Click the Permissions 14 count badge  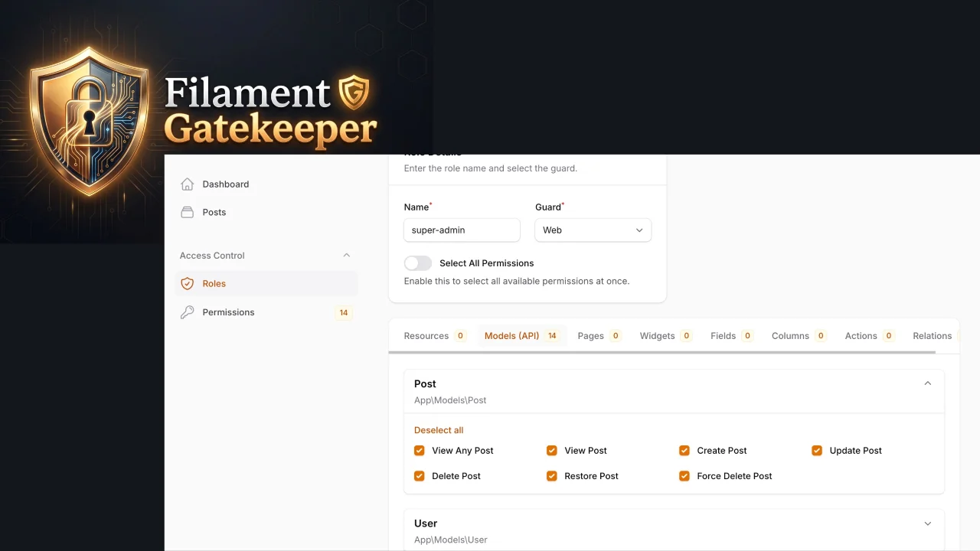coord(344,312)
